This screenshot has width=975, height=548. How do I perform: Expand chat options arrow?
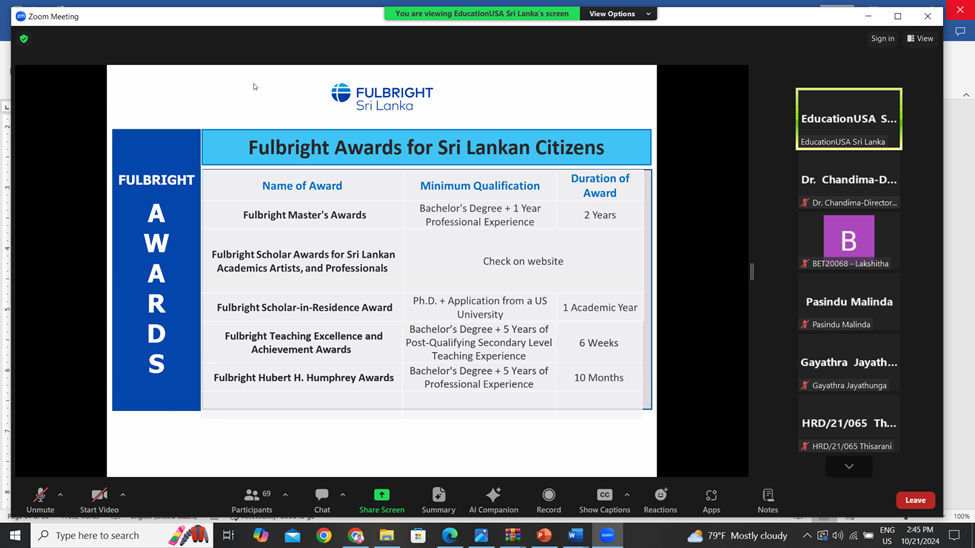coord(343,495)
